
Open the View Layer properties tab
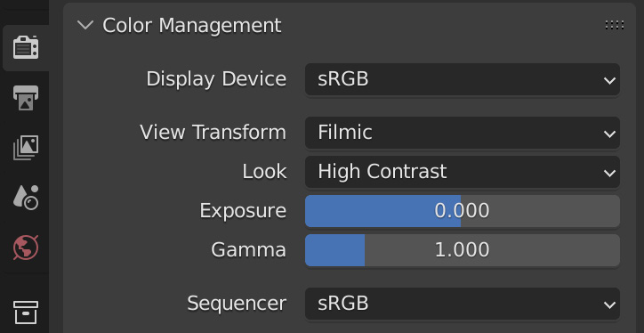pyautogui.click(x=26, y=147)
